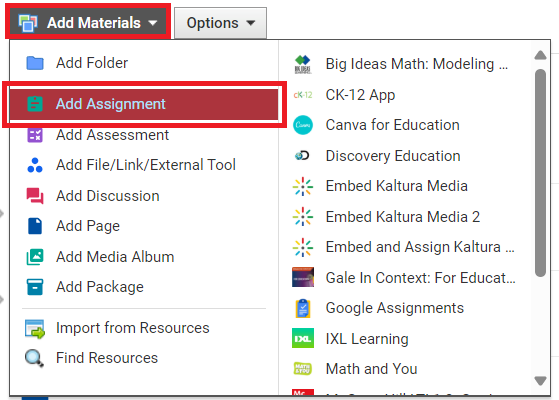Select the Add Assignment menu entry

tap(144, 104)
